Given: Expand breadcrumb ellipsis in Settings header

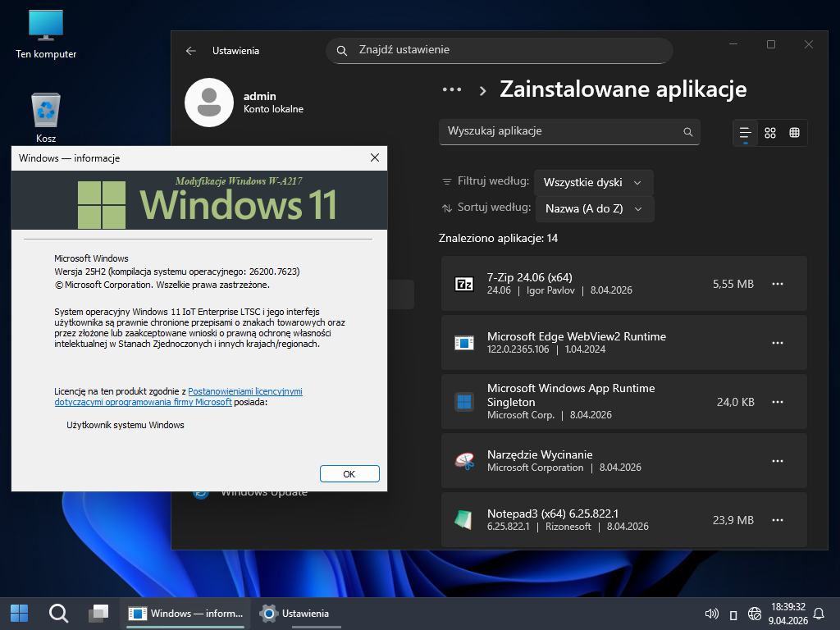Looking at the screenshot, I should click(x=452, y=89).
